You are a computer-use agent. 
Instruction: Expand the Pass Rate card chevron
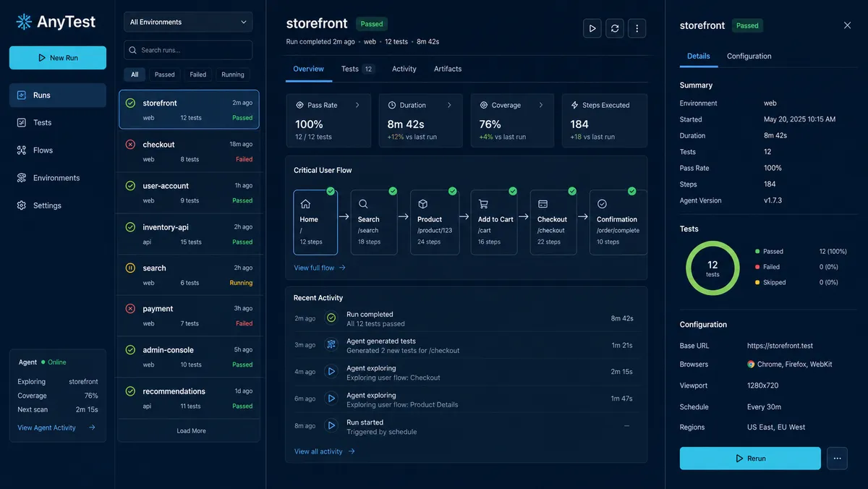pyautogui.click(x=357, y=105)
